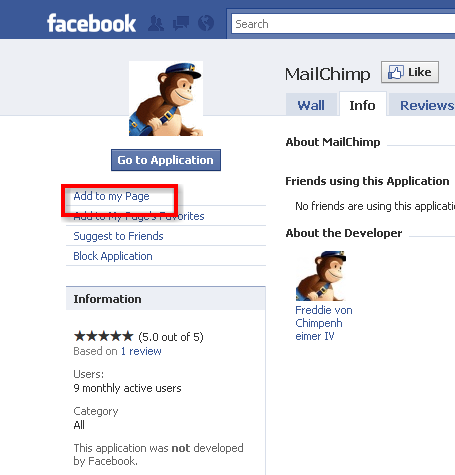Click Add to My Page's Favorites link
Viewport: 455px width, 475px height.
coord(139,216)
